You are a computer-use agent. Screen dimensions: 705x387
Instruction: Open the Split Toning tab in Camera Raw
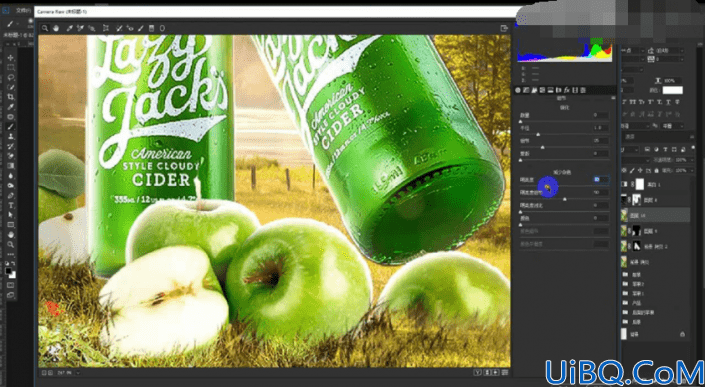(550, 90)
